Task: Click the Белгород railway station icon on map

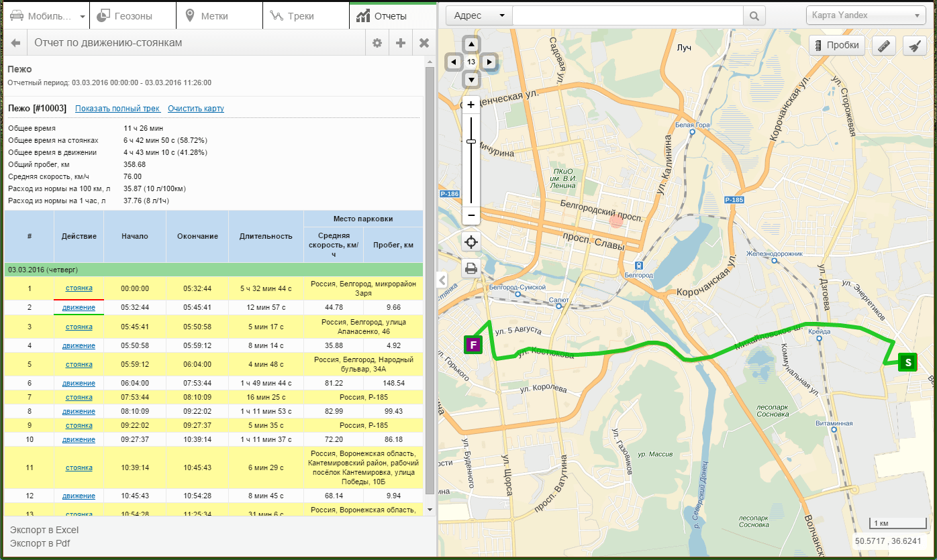Action: point(639,265)
